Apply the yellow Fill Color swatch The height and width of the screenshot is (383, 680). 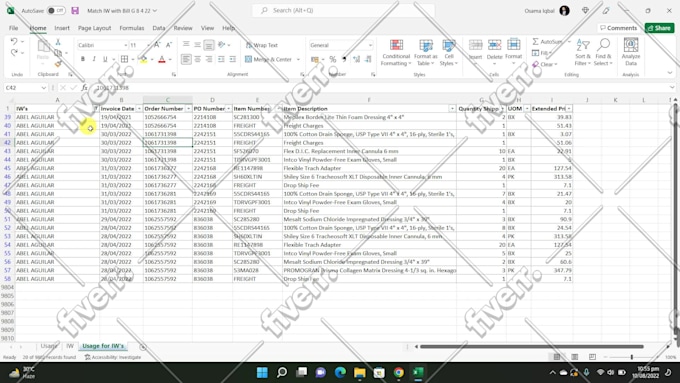tap(144, 59)
